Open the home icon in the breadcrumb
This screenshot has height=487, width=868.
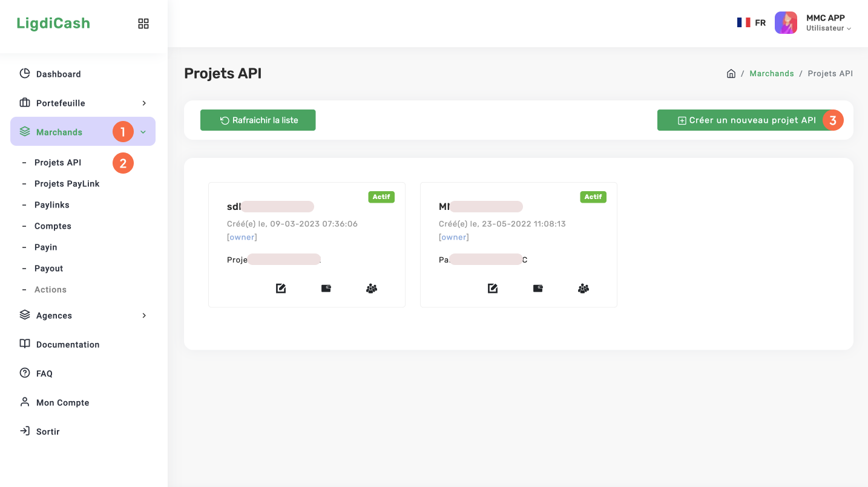[x=731, y=73]
